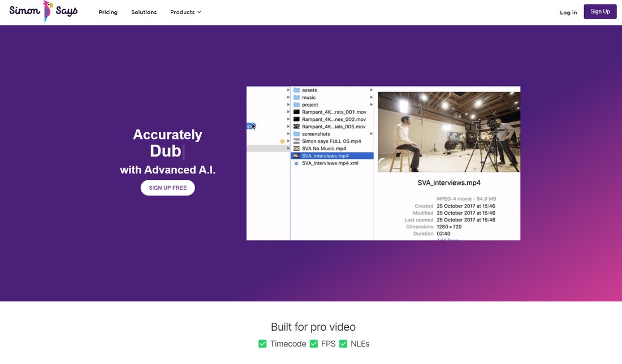Select the SVA_interviews.mp4.xml file name
The image size is (622, 364).
330,163
